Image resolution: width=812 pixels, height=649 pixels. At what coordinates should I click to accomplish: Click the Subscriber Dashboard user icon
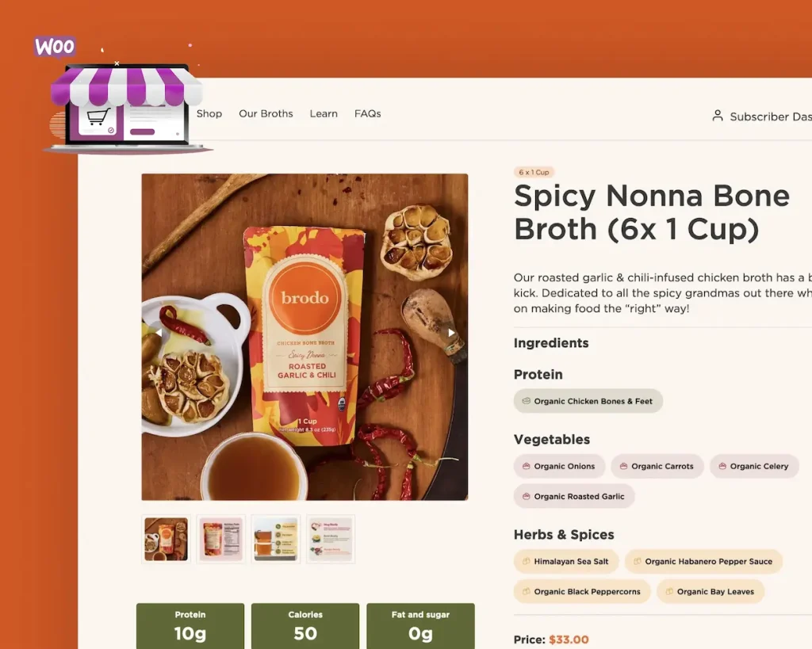pos(717,116)
